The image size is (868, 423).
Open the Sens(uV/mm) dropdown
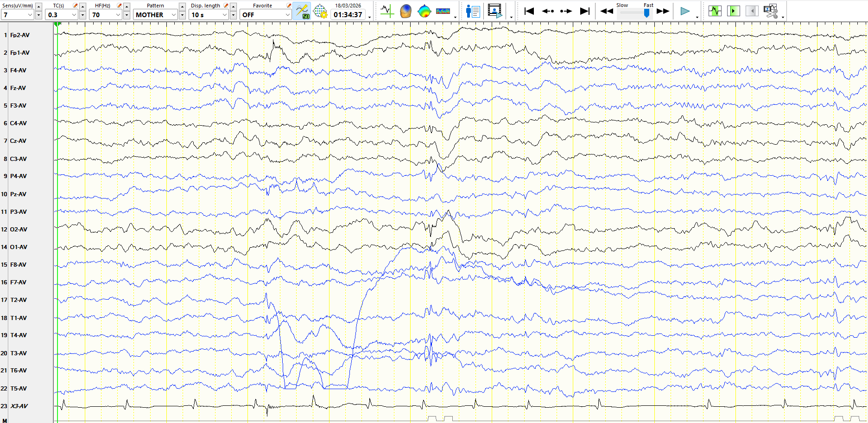coord(17,15)
